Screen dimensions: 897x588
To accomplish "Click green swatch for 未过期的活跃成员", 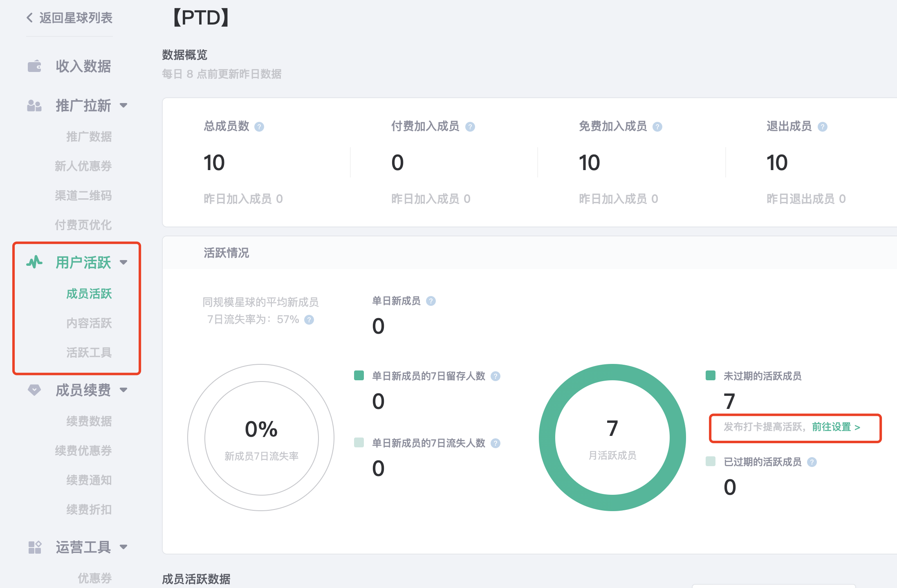I will 711,375.
